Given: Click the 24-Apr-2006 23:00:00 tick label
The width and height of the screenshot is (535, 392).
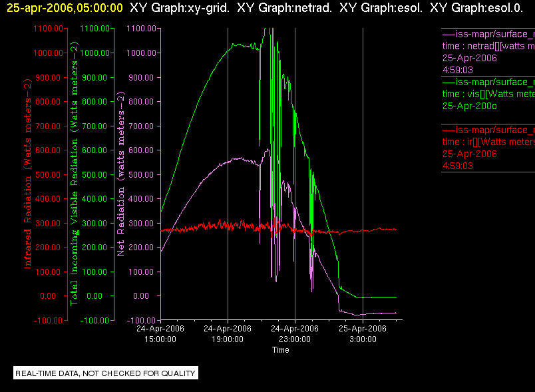Looking at the screenshot, I should click(x=295, y=334).
